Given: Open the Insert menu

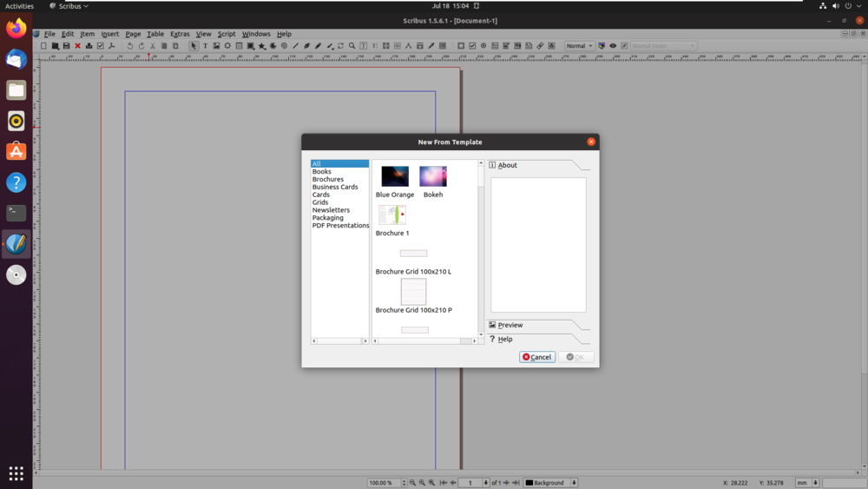Looking at the screenshot, I should click(x=109, y=34).
